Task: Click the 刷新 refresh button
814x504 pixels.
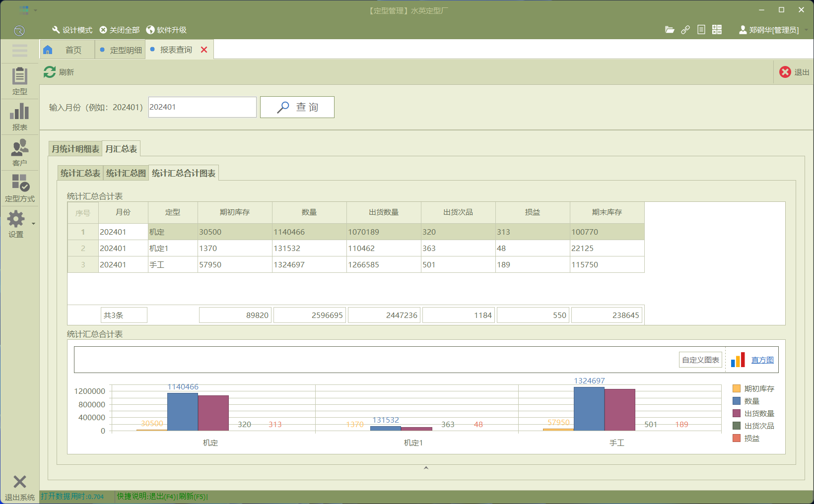Action: click(59, 72)
